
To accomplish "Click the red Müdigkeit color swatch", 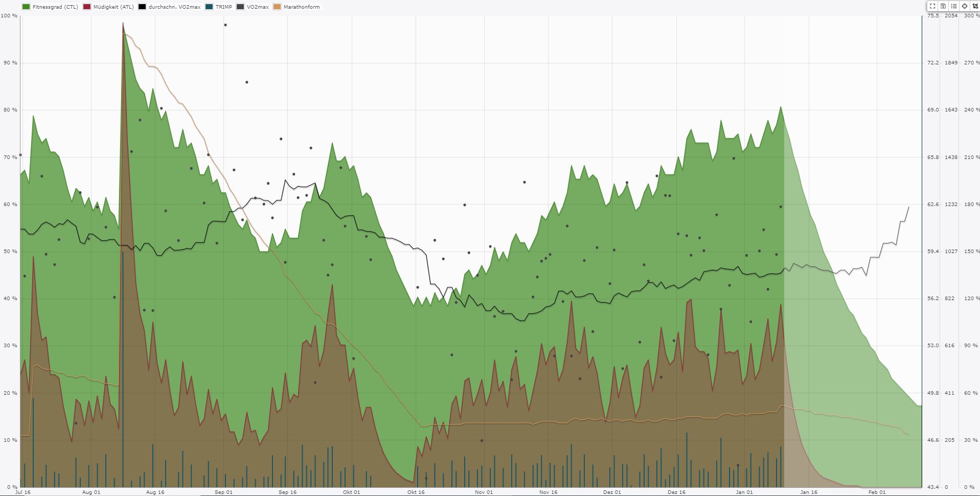I will point(87,7).
